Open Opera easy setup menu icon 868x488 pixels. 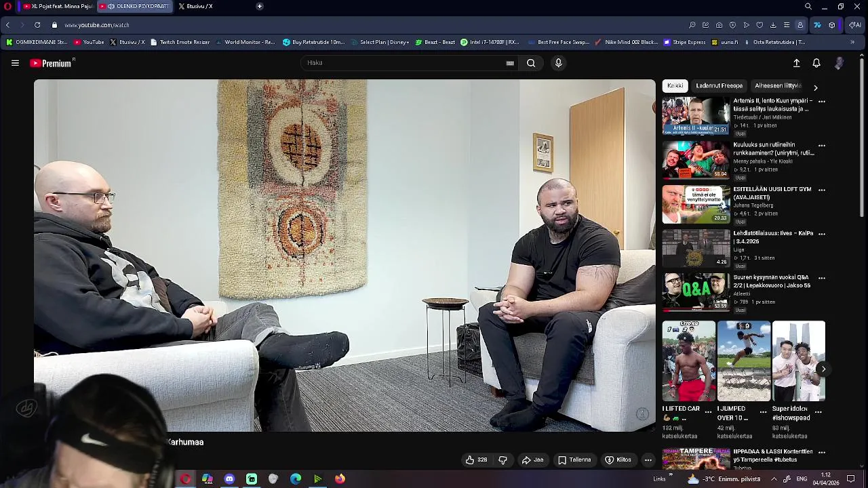coord(787,25)
